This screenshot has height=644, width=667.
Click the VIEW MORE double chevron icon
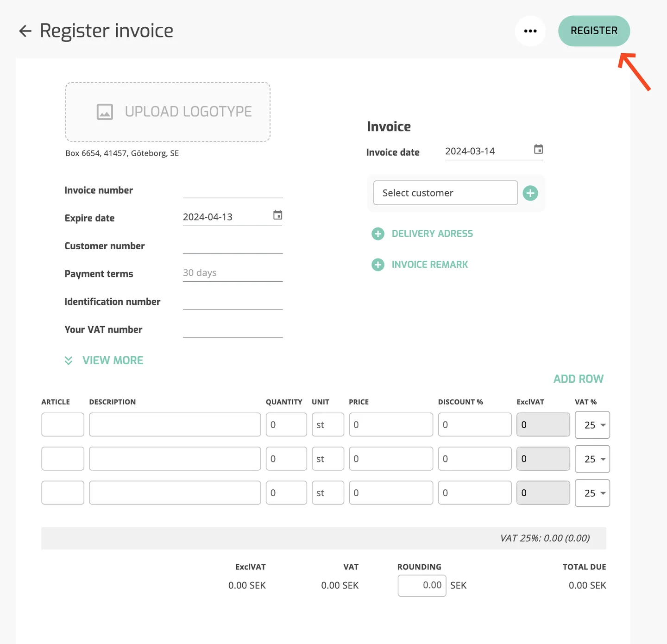[x=69, y=360]
